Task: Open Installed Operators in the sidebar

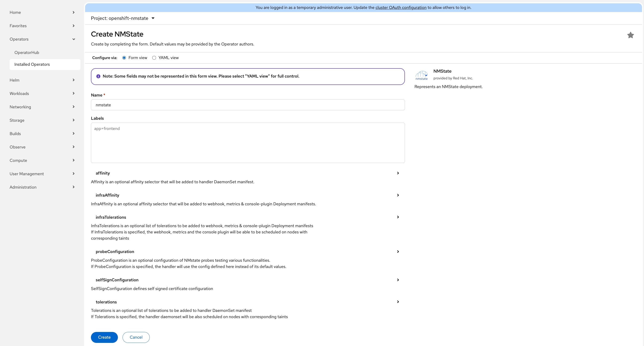Action: pyautogui.click(x=45, y=64)
